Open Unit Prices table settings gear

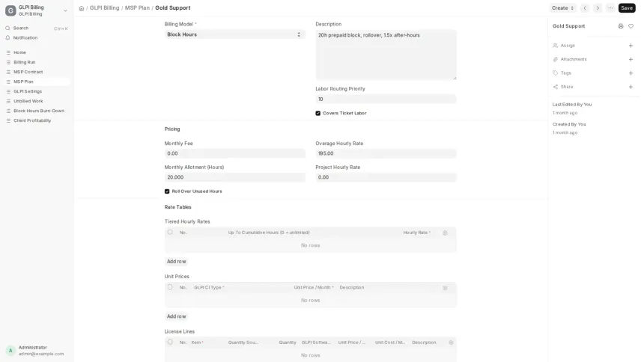coord(445,288)
